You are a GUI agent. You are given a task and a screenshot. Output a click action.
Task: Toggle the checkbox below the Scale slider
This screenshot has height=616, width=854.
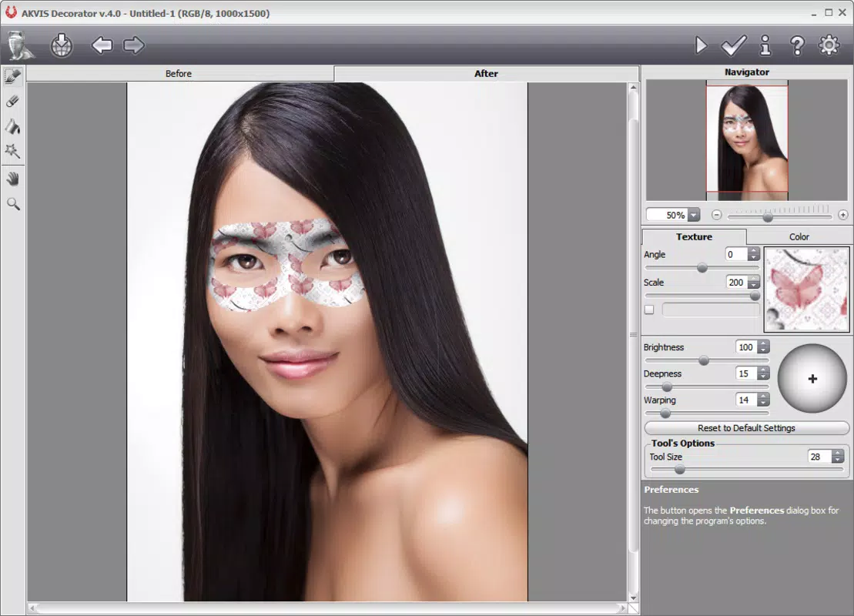tap(649, 310)
